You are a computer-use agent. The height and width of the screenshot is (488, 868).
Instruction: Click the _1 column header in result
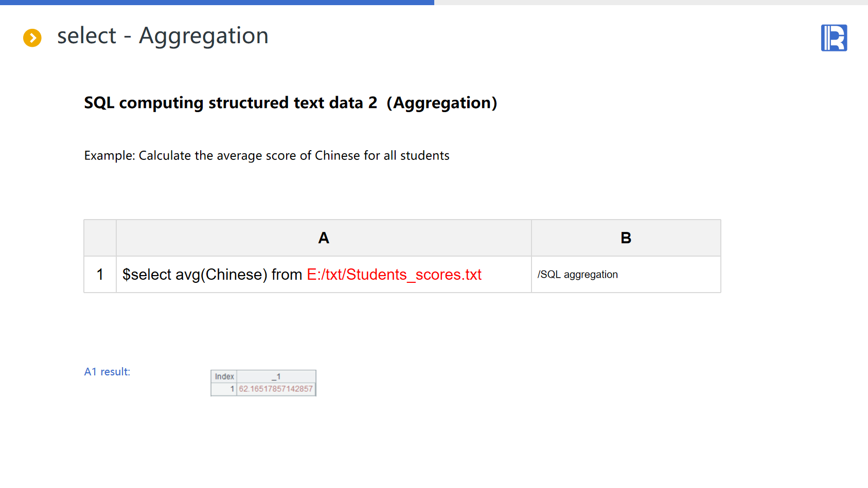(276, 376)
